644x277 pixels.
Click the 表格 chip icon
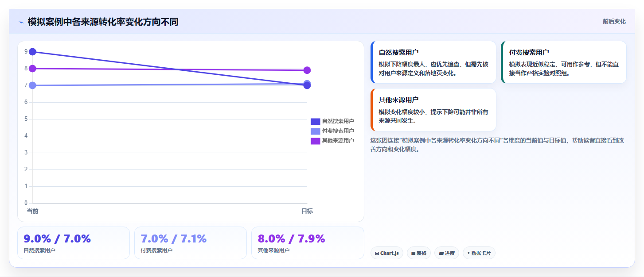pyautogui.click(x=413, y=254)
